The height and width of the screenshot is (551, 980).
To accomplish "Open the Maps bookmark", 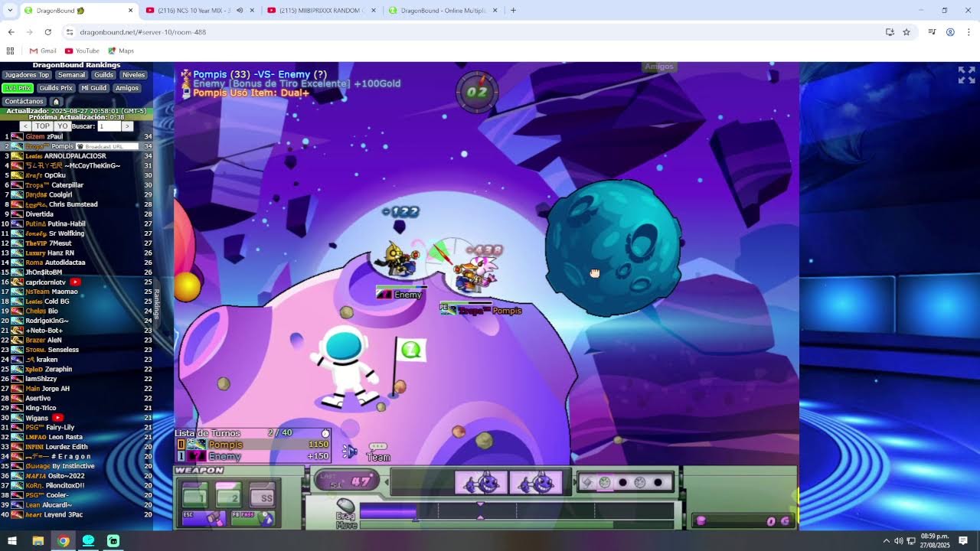I will point(121,51).
